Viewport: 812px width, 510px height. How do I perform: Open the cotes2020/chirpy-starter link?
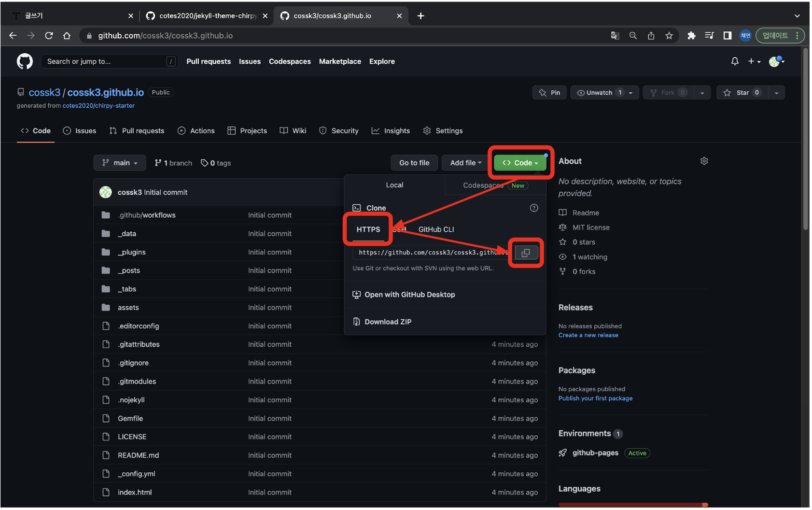[x=98, y=106]
